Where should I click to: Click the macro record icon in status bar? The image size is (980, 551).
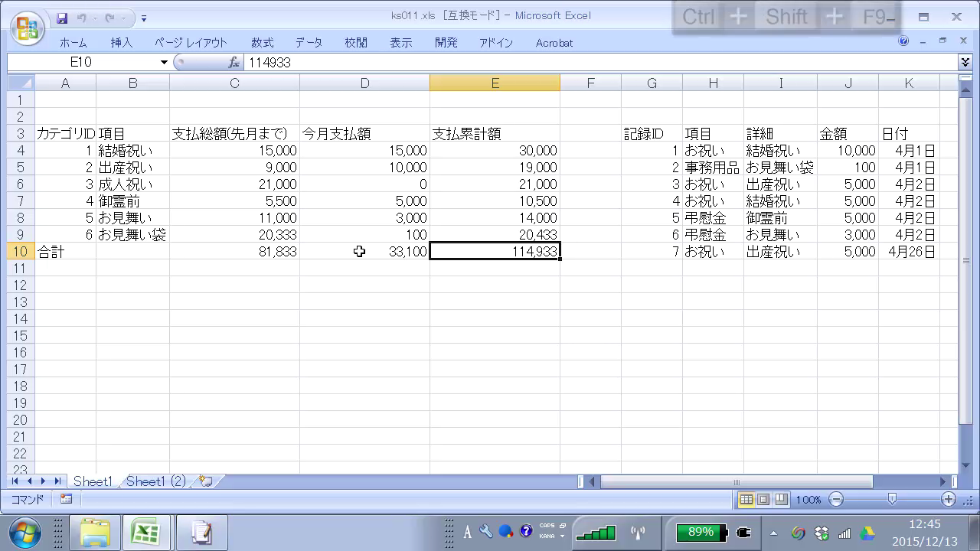tap(66, 499)
